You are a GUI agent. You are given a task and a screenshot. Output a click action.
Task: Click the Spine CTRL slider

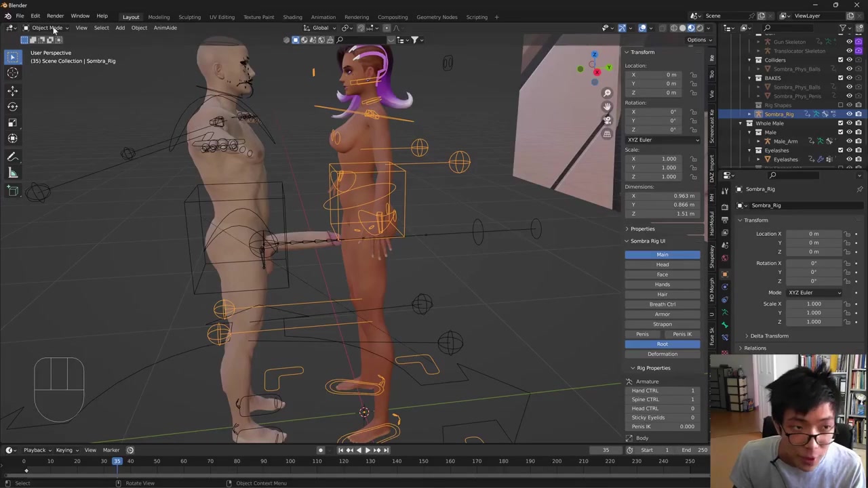click(662, 399)
